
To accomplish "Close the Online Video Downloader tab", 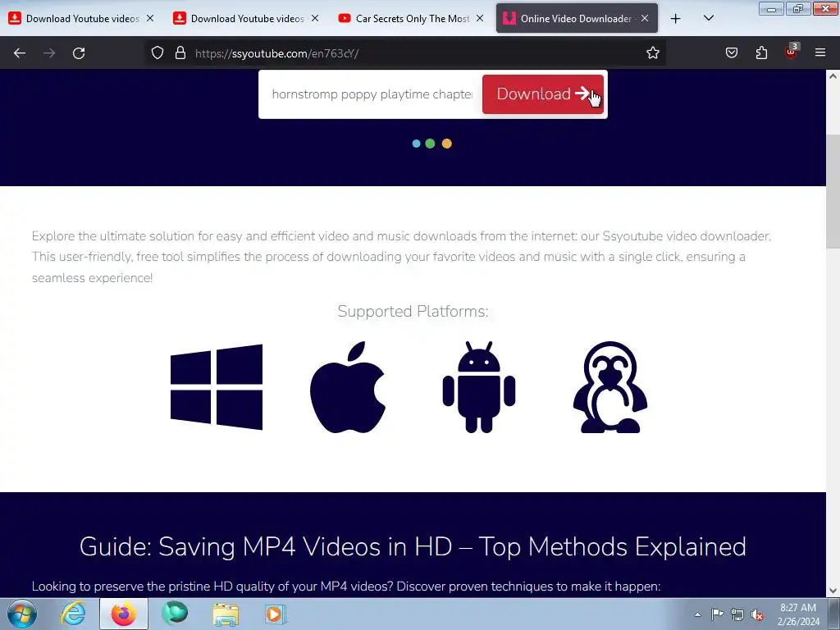I will [645, 19].
